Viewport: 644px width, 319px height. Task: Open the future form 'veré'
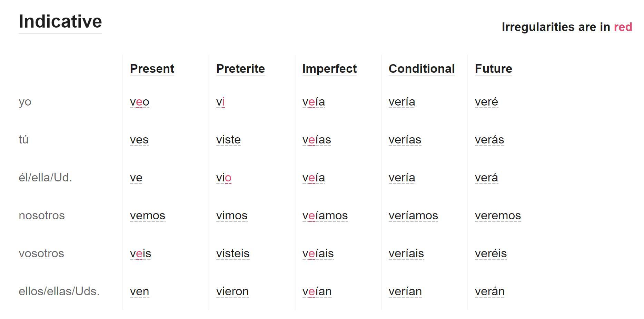coord(486,102)
